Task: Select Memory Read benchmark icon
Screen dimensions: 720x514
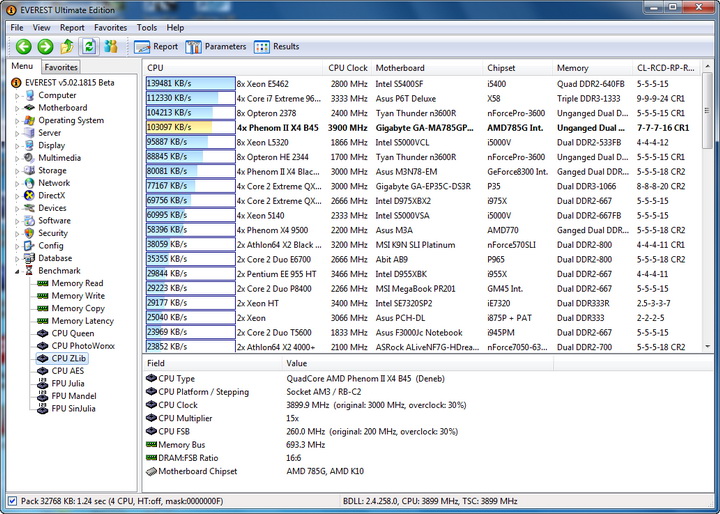Action: point(43,283)
